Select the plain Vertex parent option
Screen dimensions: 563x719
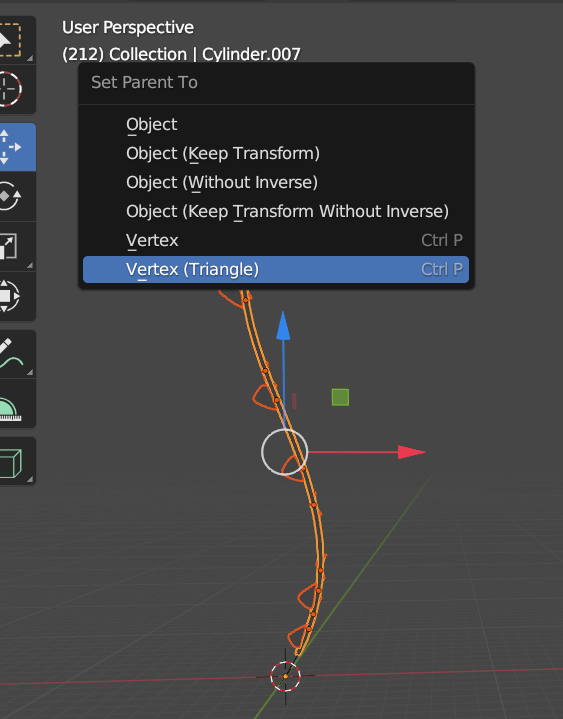[276, 240]
